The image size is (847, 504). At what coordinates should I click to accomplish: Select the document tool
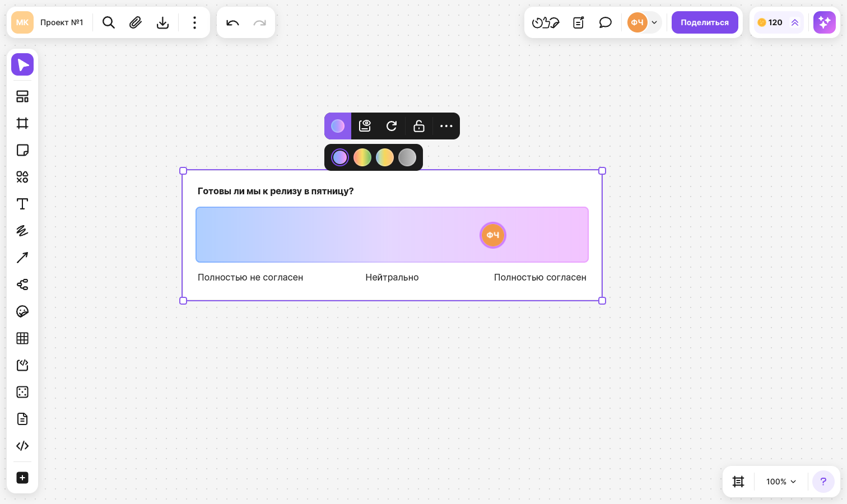tap(22, 419)
